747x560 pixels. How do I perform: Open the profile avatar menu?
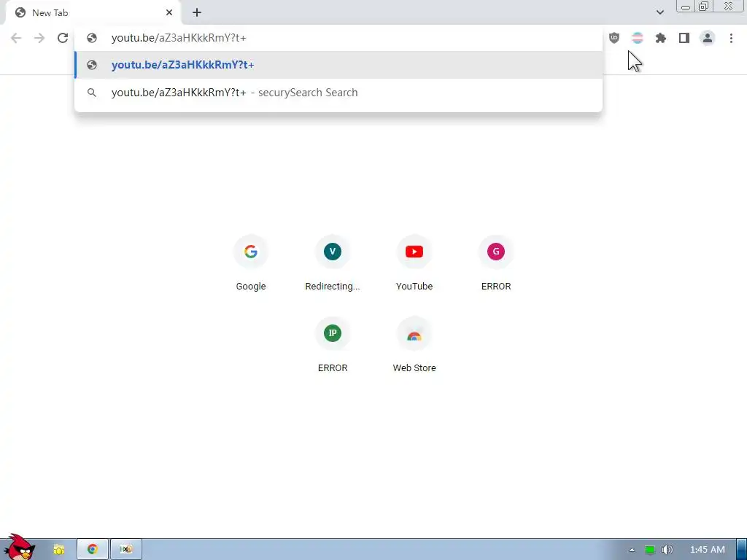click(708, 38)
